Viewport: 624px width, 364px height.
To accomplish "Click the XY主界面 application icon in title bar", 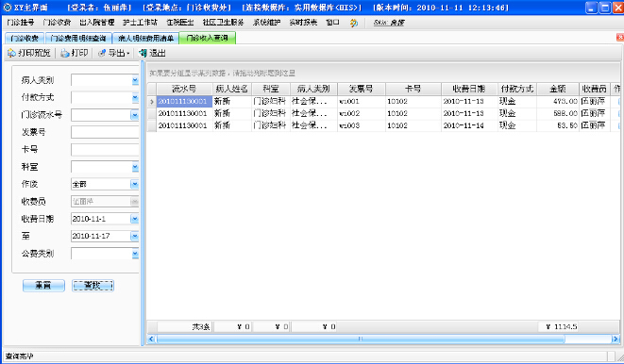I will (x=8, y=8).
